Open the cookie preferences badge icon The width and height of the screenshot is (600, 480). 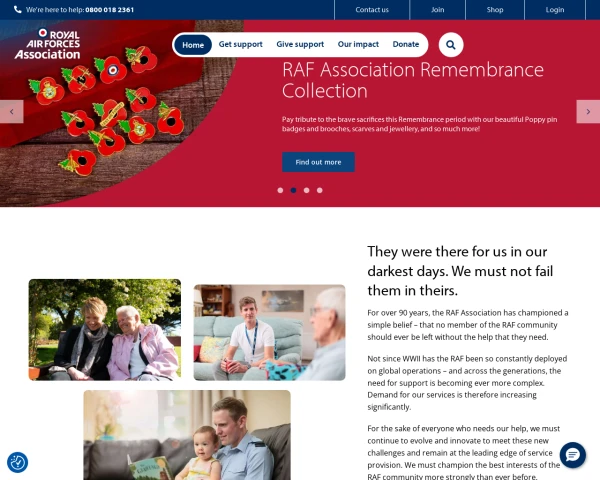(x=17, y=462)
